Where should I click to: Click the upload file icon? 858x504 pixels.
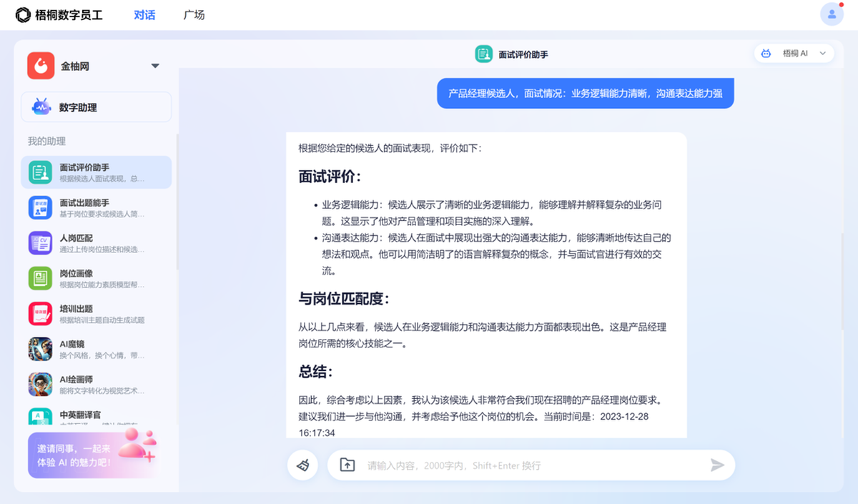click(347, 465)
